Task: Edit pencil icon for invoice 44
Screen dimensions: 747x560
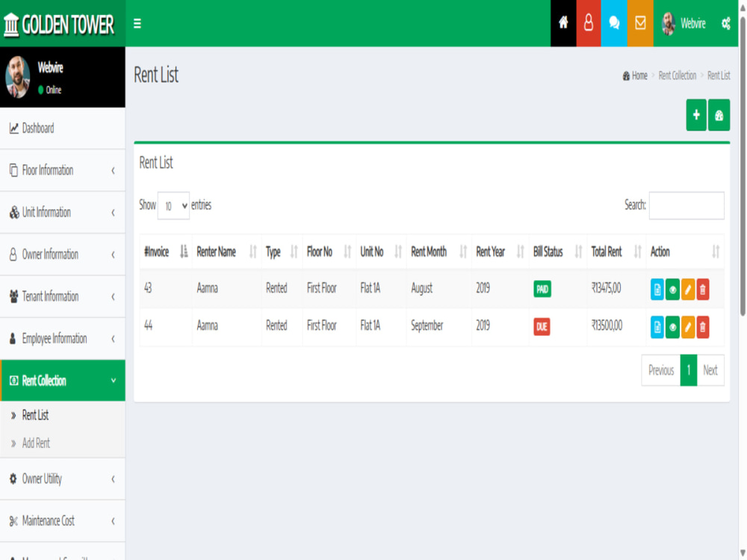Action: [x=688, y=327]
